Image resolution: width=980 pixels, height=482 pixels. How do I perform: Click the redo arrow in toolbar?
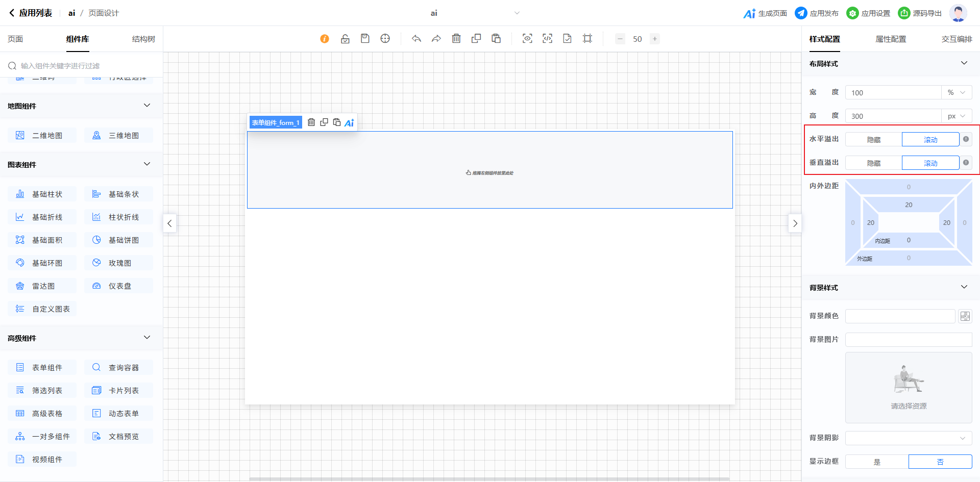pyautogui.click(x=436, y=39)
